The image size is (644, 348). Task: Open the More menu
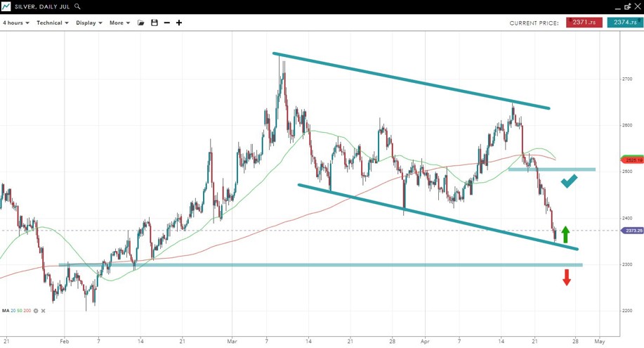pyautogui.click(x=119, y=22)
